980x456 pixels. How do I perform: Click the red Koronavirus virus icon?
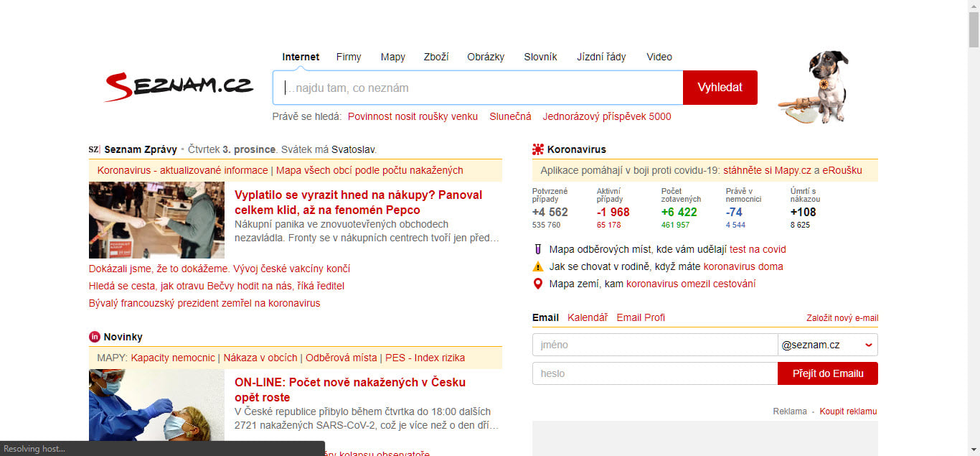click(x=538, y=149)
